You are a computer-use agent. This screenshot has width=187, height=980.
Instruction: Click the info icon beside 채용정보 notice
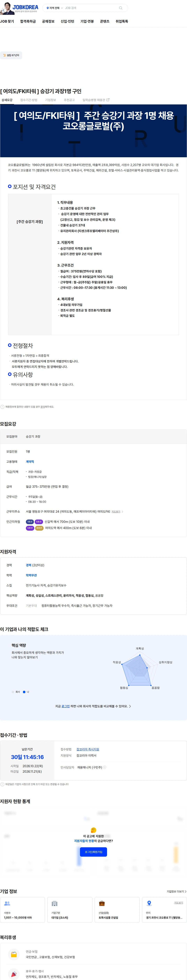point(2,407)
